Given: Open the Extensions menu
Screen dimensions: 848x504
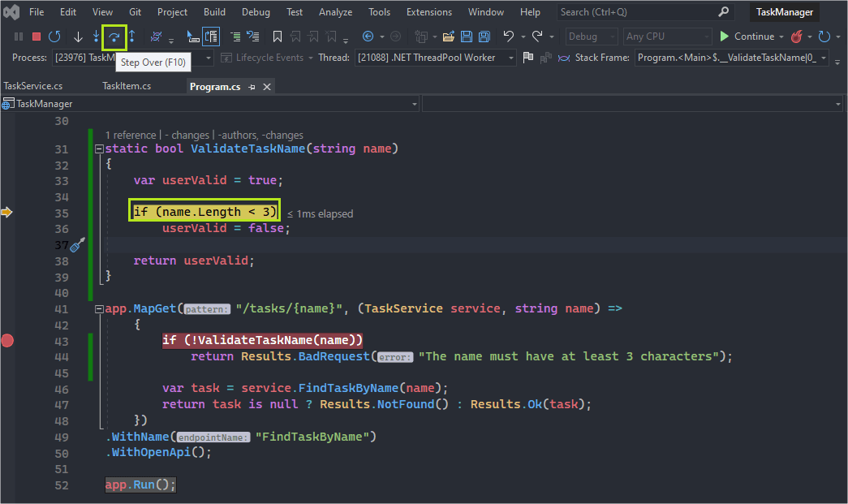Looking at the screenshot, I should pos(428,12).
